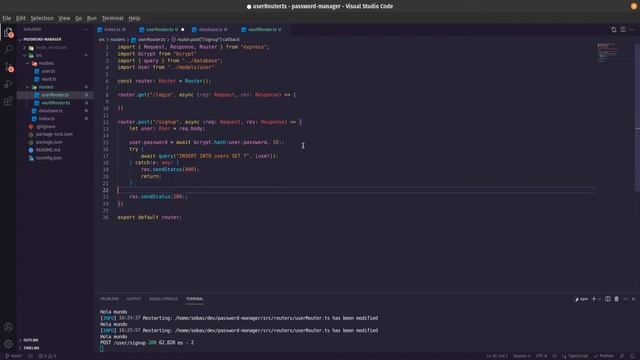
Task: Open errors and warnings count in status bar
Action: pos(47,356)
